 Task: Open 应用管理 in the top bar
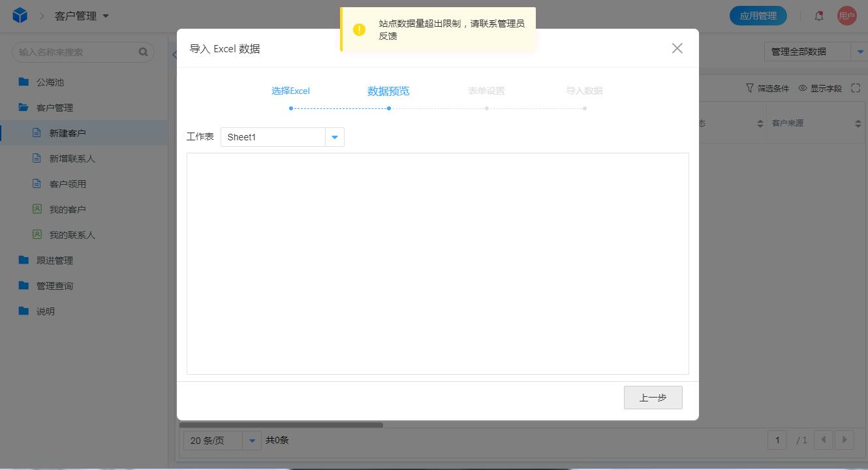tap(758, 14)
